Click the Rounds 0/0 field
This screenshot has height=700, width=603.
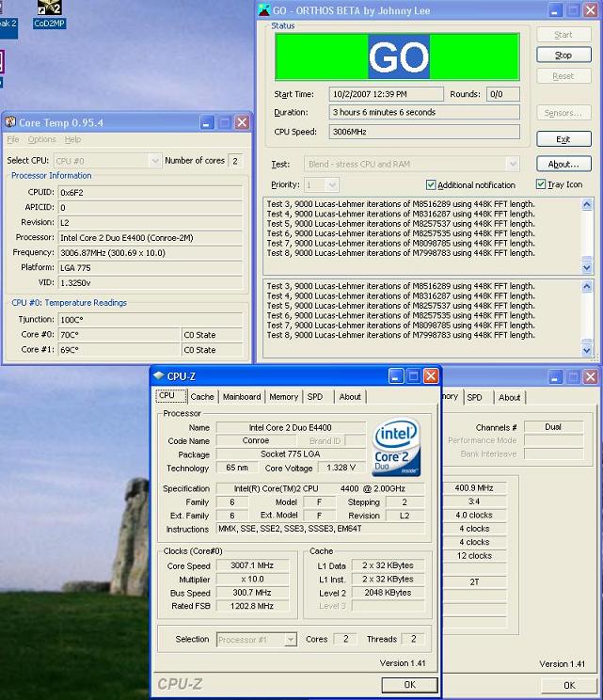point(503,94)
